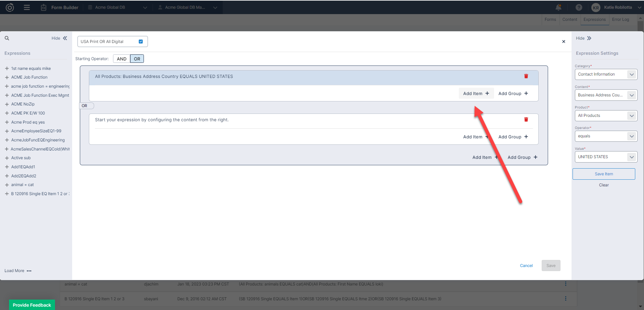Delete the empty second expression group
The width and height of the screenshot is (644, 310).
click(x=526, y=120)
